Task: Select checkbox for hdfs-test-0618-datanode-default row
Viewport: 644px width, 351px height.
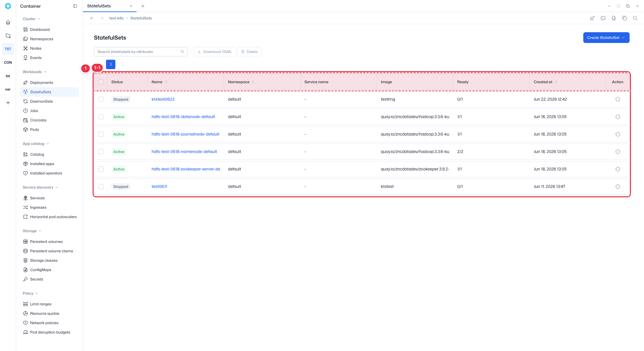Action: [x=101, y=117]
